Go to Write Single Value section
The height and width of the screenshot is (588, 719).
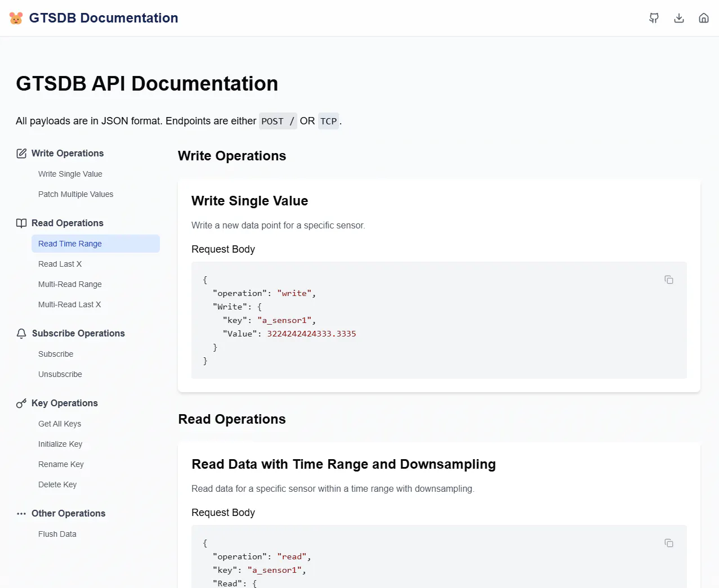click(70, 174)
